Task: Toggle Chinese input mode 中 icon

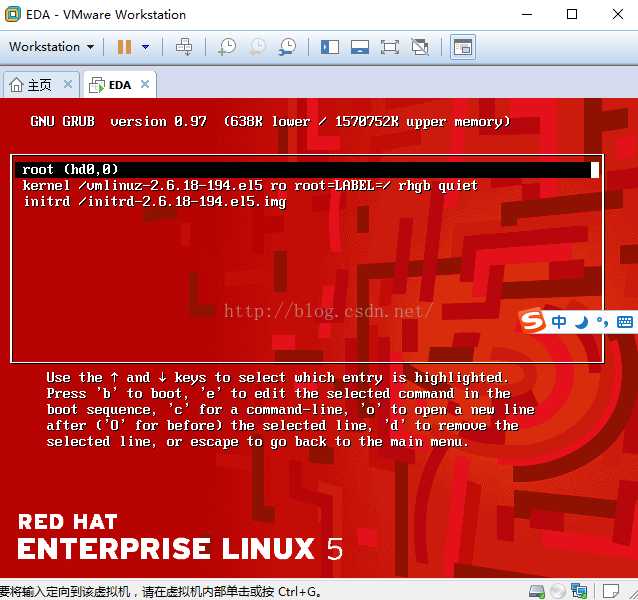Action: [559, 322]
